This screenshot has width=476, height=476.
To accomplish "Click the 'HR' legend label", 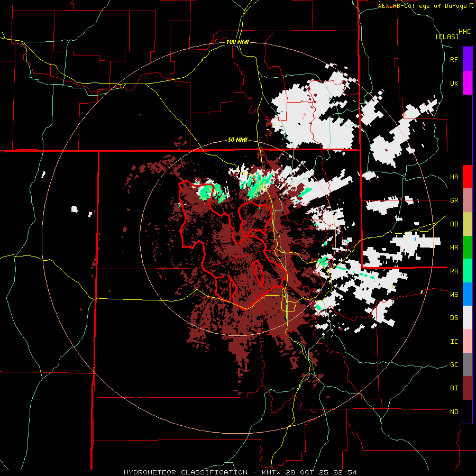I will [x=454, y=248].
